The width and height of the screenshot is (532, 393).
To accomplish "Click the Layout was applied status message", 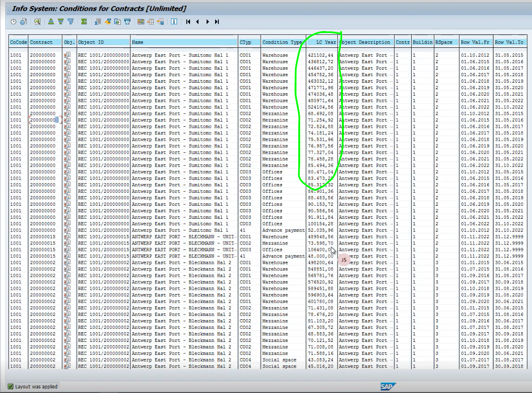I will pos(36,386).
